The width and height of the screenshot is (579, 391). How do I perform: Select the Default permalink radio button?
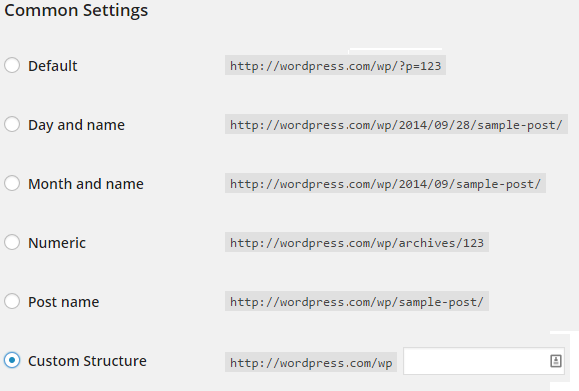[12, 65]
